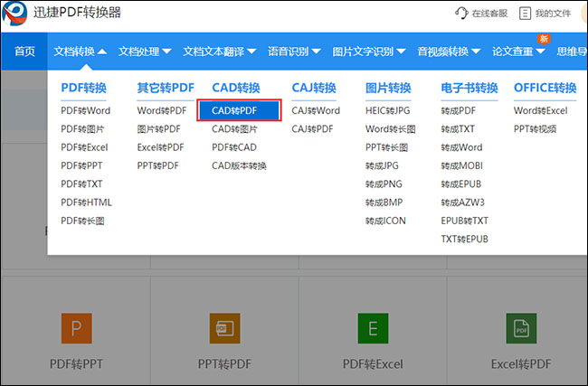Viewport: 588px width, 386px height.
Task: Expand the 语音识别 dropdown
Action: click(x=294, y=51)
